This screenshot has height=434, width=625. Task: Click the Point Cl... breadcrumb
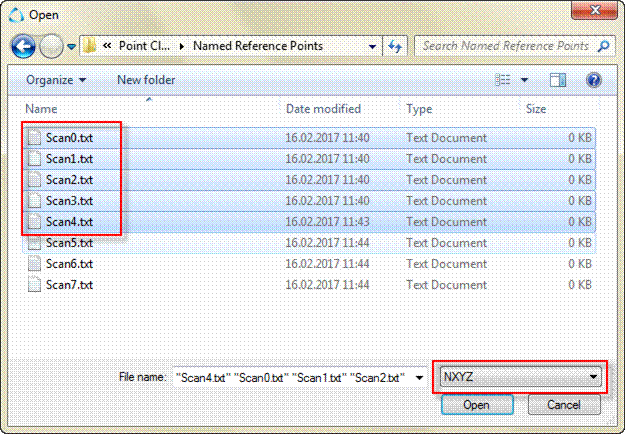coord(144,46)
